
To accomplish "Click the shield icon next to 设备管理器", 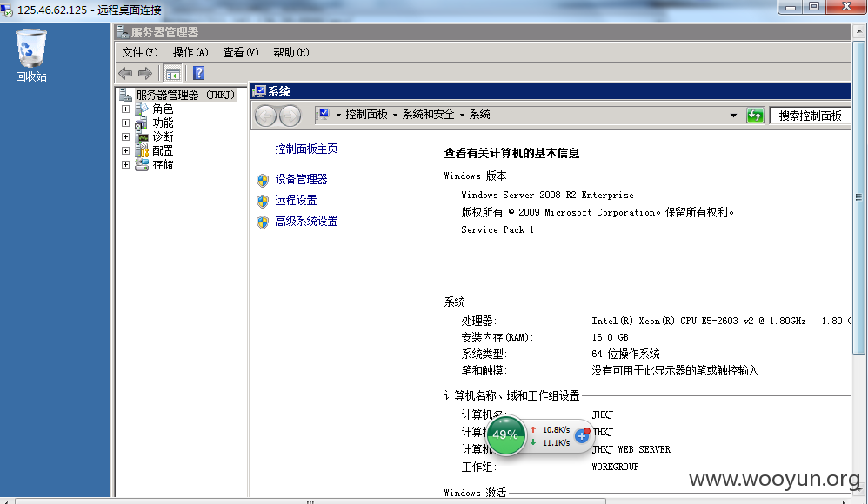I will coord(263,181).
